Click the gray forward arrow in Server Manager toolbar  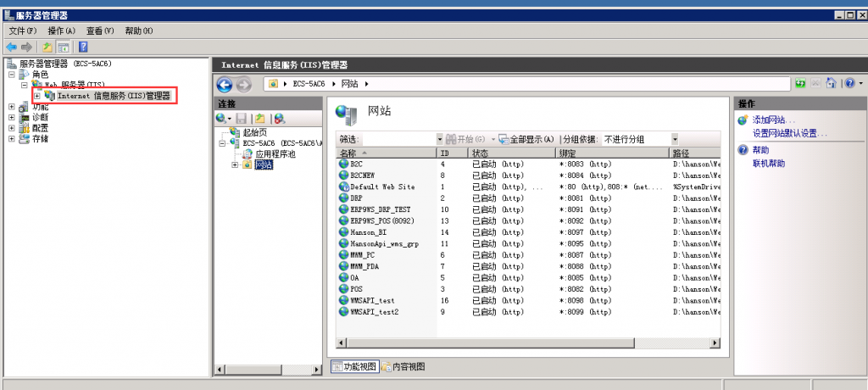coord(26,47)
